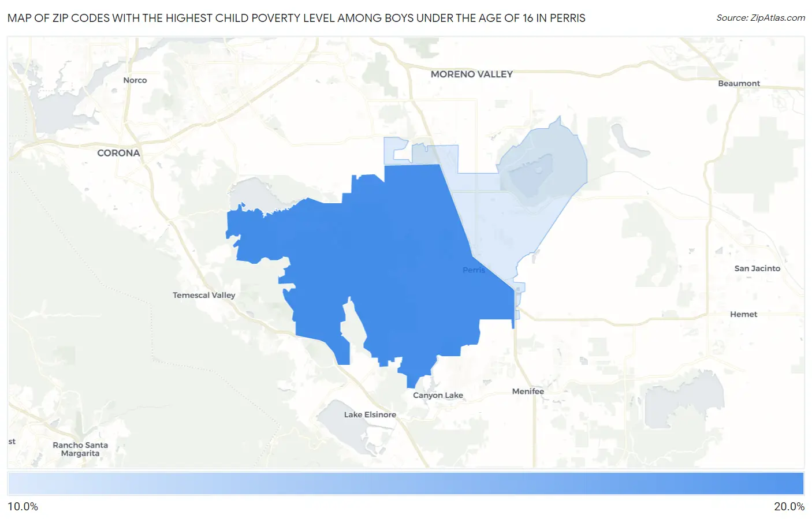
Task: Click the San Jacinto map label
Action: point(757,268)
